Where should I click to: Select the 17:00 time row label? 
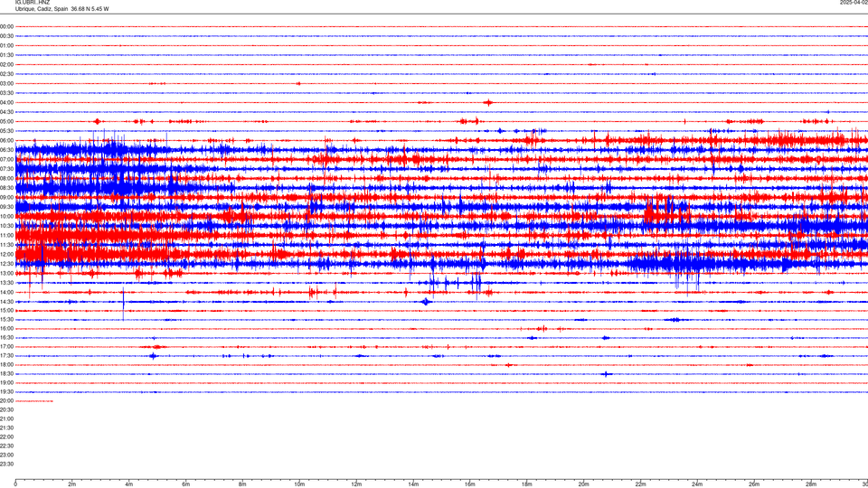pyautogui.click(x=6, y=347)
